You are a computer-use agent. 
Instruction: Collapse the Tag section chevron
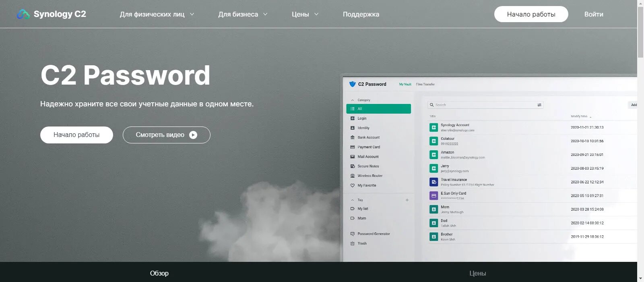click(x=353, y=200)
